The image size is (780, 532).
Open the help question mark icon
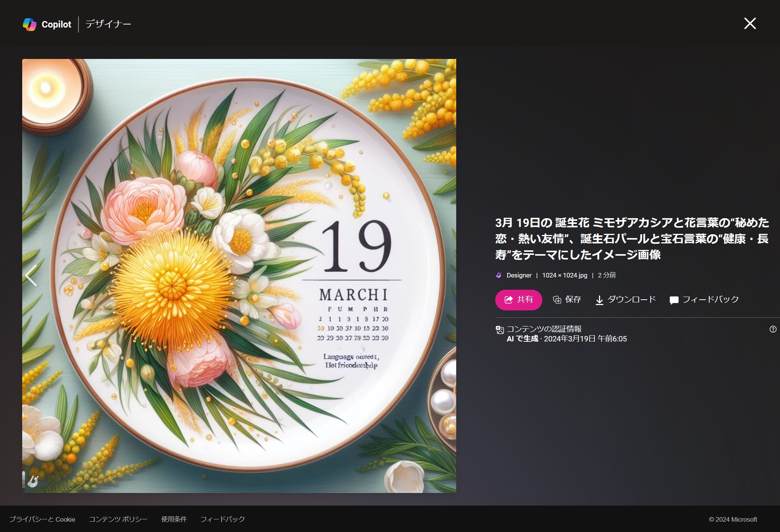773,329
